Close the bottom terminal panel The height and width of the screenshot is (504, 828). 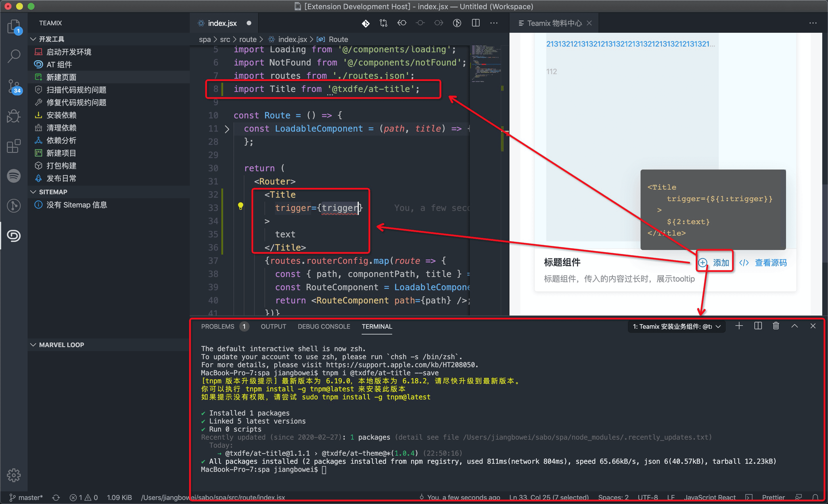pos(813,326)
